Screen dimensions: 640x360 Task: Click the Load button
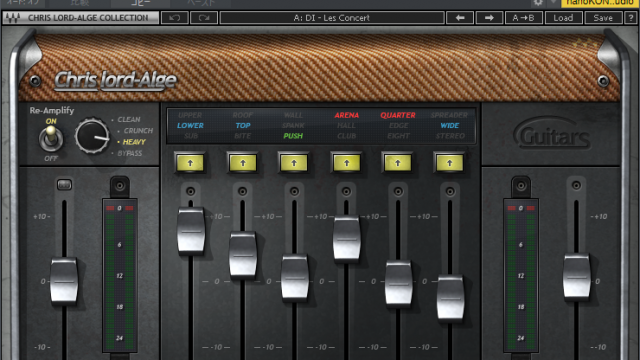(x=563, y=18)
